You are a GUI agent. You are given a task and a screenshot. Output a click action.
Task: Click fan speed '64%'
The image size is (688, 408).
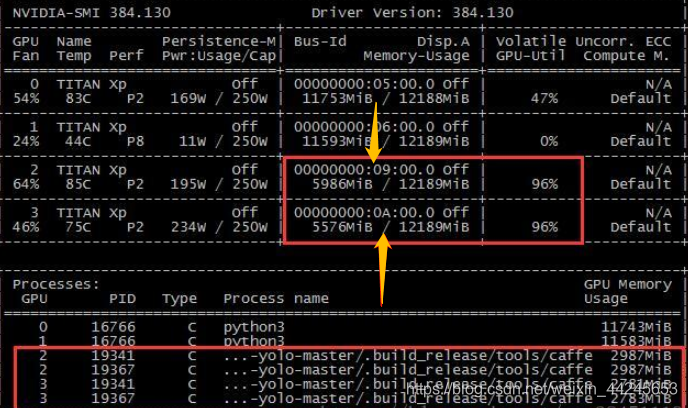(25, 184)
